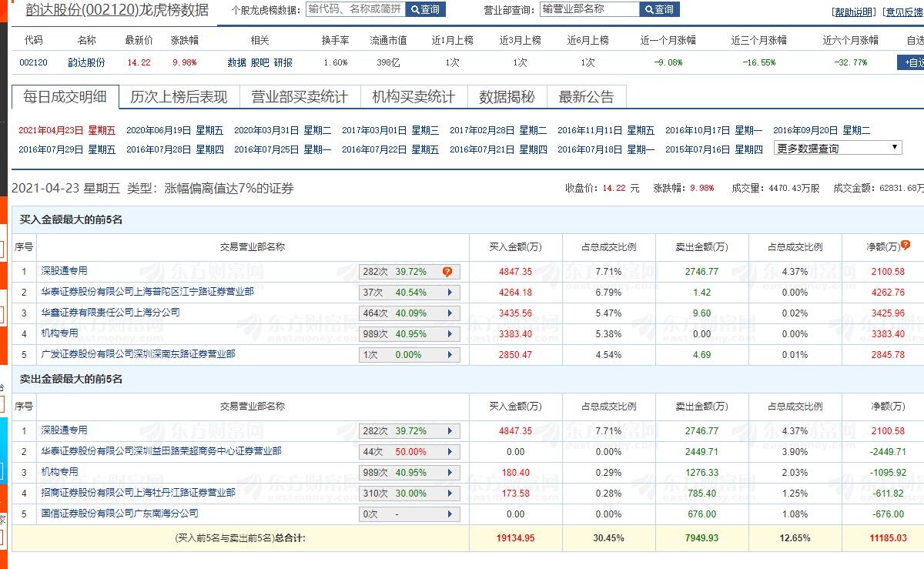The image size is (924, 569).
Task: Open 华泰证券深圳益田路荣超商务中心证券营业部 link
Action: (x=161, y=451)
